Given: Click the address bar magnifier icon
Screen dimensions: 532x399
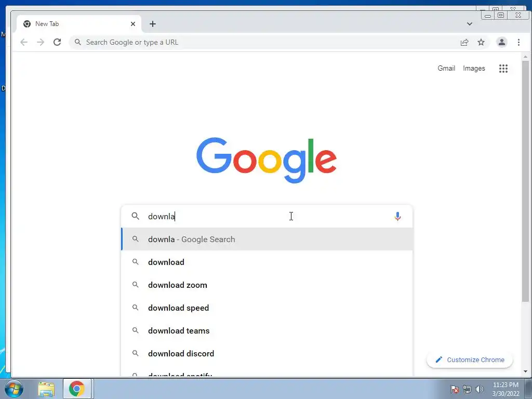Looking at the screenshot, I should 78,42.
